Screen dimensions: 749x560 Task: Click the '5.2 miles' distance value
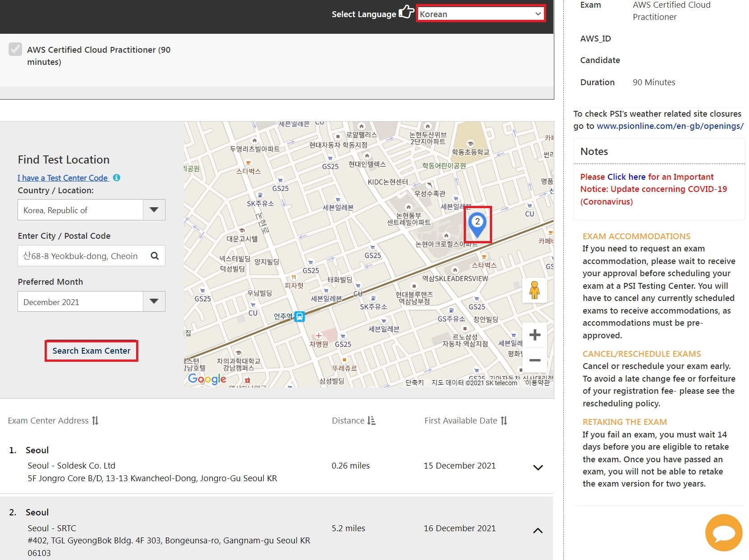[x=348, y=528]
